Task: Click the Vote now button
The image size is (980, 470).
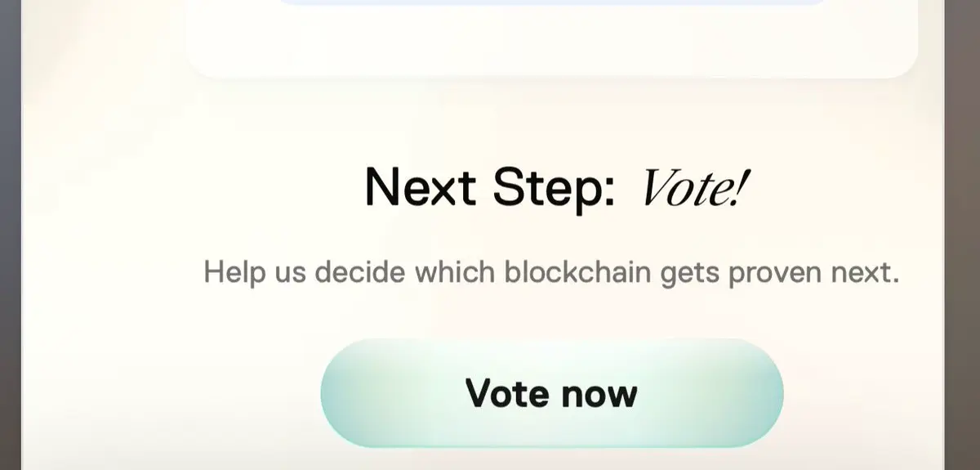Action: (x=552, y=393)
